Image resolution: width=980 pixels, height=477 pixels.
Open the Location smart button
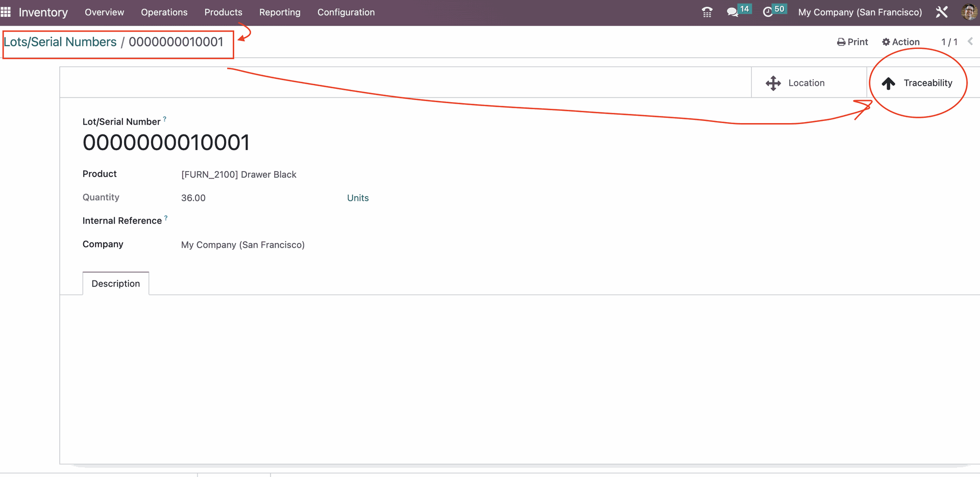[x=809, y=83]
